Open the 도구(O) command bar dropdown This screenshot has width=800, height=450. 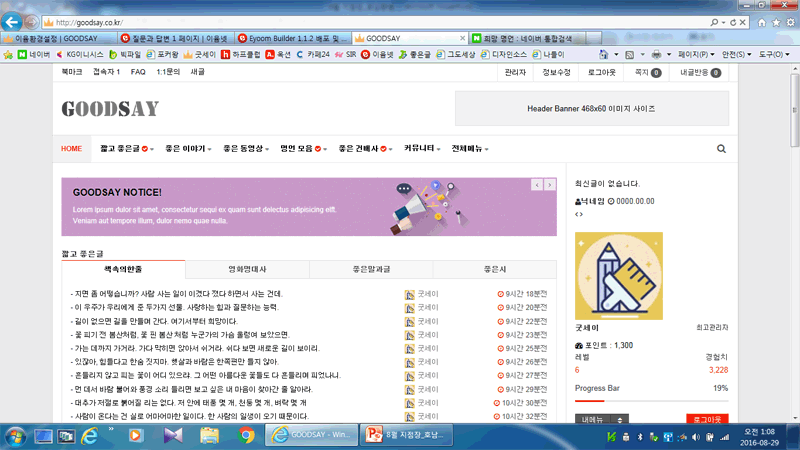(x=774, y=55)
